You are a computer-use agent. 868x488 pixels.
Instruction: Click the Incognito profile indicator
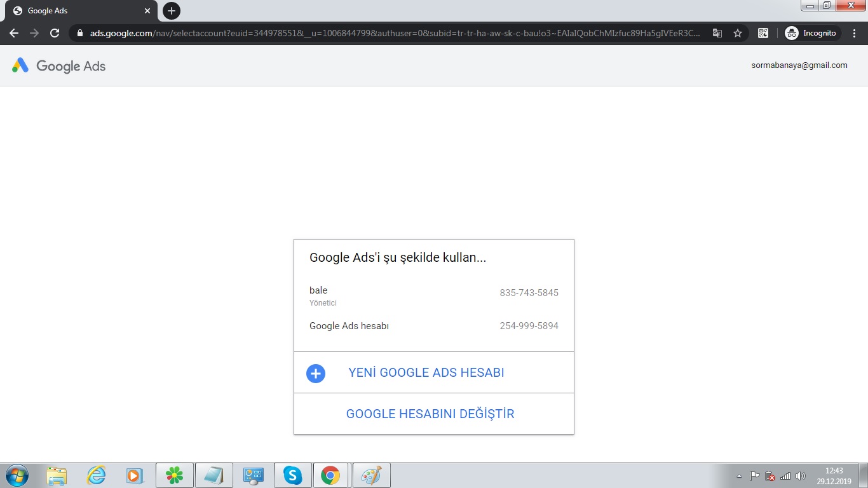tap(811, 33)
